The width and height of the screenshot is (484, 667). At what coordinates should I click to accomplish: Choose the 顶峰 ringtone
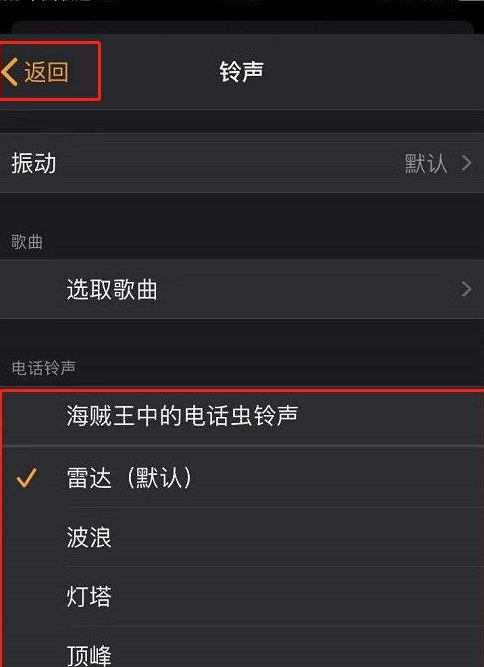pyautogui.click(x=242, y=647)
